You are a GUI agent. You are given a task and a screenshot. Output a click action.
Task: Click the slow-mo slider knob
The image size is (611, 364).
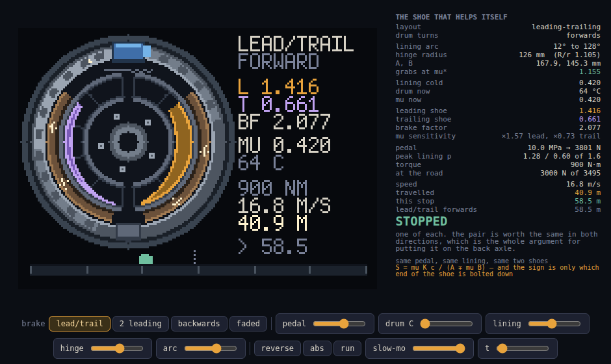[460, 348]
